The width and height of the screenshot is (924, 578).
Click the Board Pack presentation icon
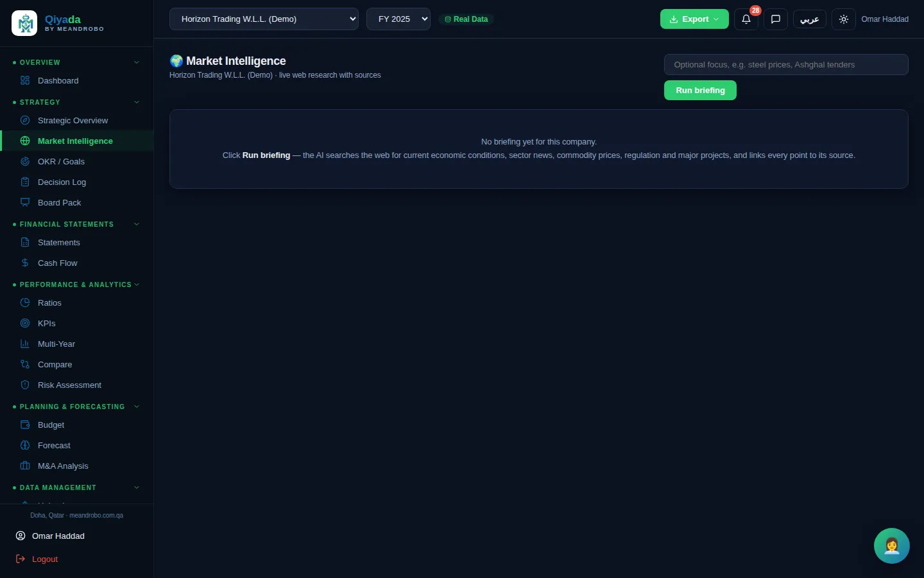click(25, 202)
